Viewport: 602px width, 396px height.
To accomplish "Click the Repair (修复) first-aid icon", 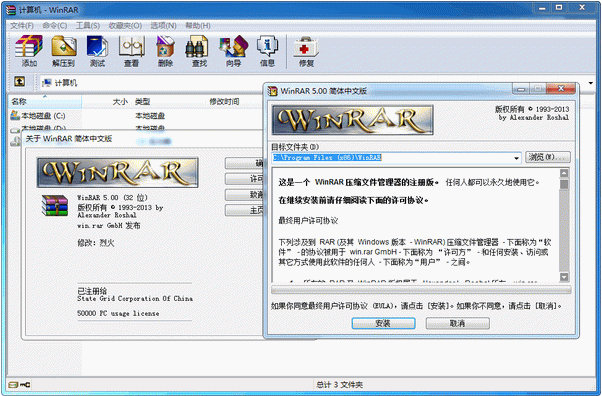I will [x=306, y=48].
